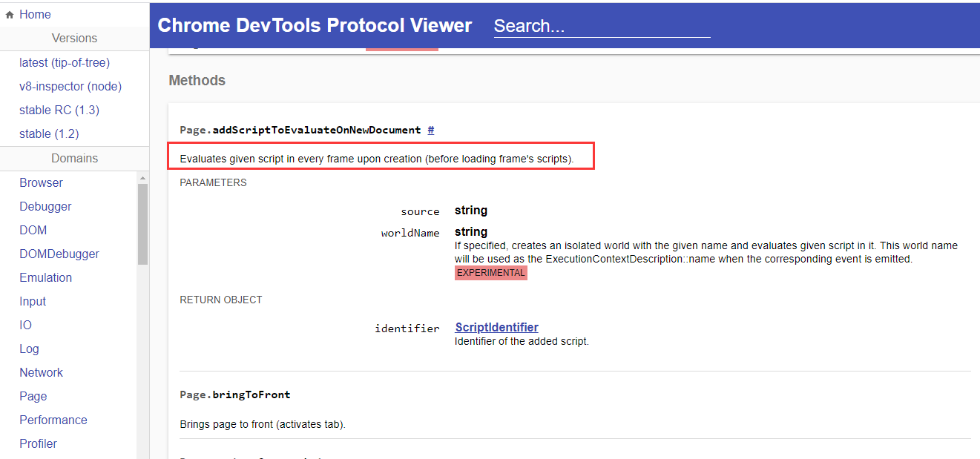Open the Performance domain

(x=53, y=420)
